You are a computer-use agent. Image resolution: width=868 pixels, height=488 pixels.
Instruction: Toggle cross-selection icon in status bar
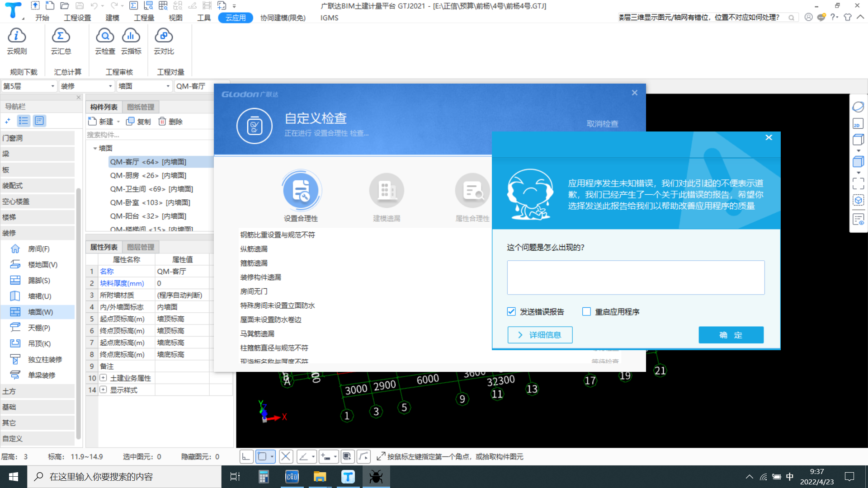(x=286, y=457)
